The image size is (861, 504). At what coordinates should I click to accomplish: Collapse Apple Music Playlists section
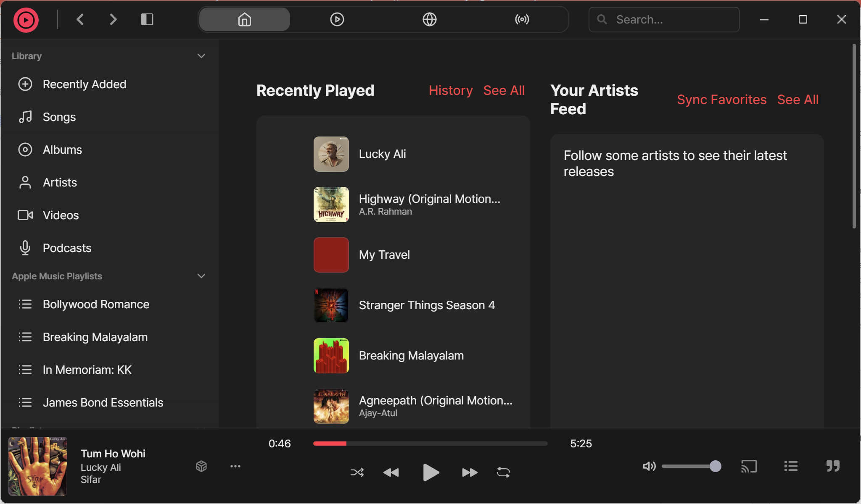click(x=201, y=276)
